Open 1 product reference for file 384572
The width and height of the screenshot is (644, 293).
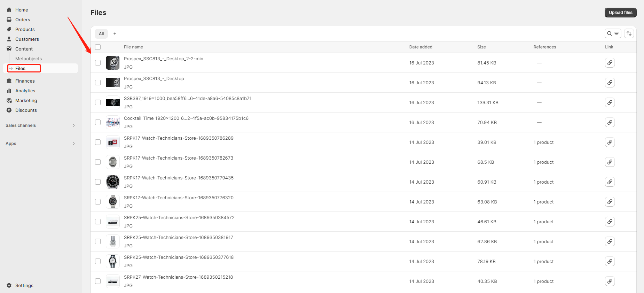[543, 222]
